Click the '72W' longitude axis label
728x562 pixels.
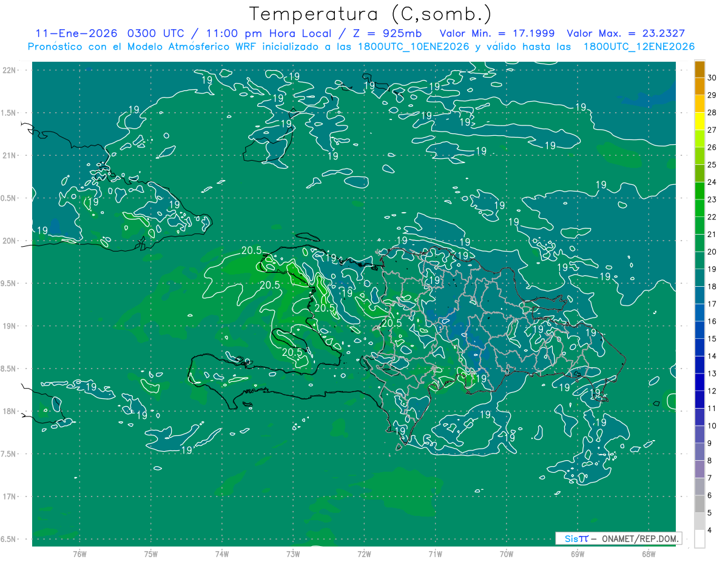(x=364, y=554)
